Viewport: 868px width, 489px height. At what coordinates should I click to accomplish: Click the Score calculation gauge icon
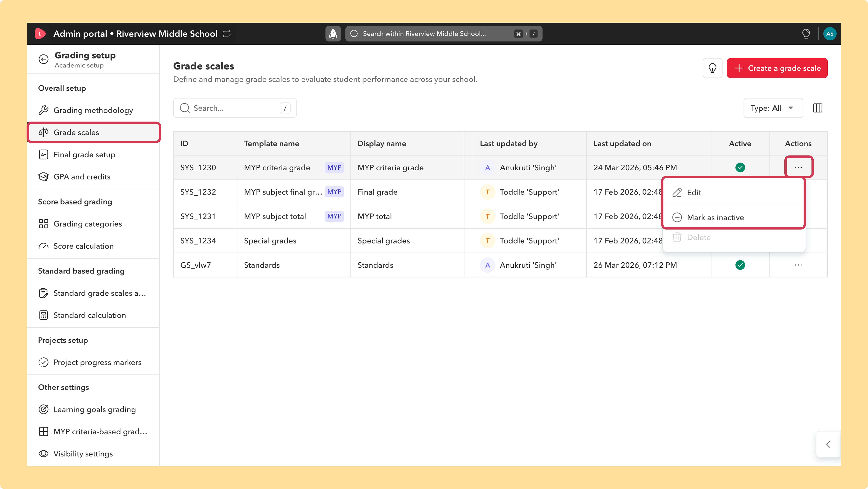click(44, 246)
